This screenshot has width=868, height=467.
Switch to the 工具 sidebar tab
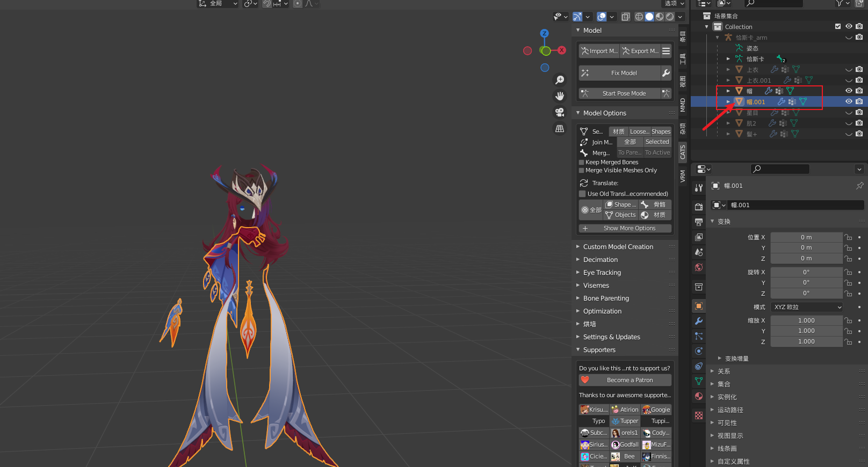(683, 59)
